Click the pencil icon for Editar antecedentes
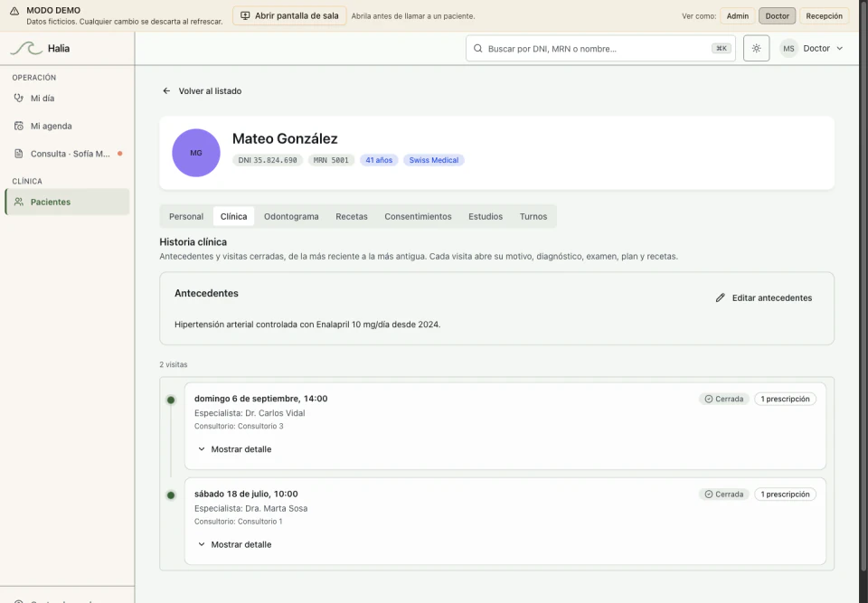 click(720, 298)
